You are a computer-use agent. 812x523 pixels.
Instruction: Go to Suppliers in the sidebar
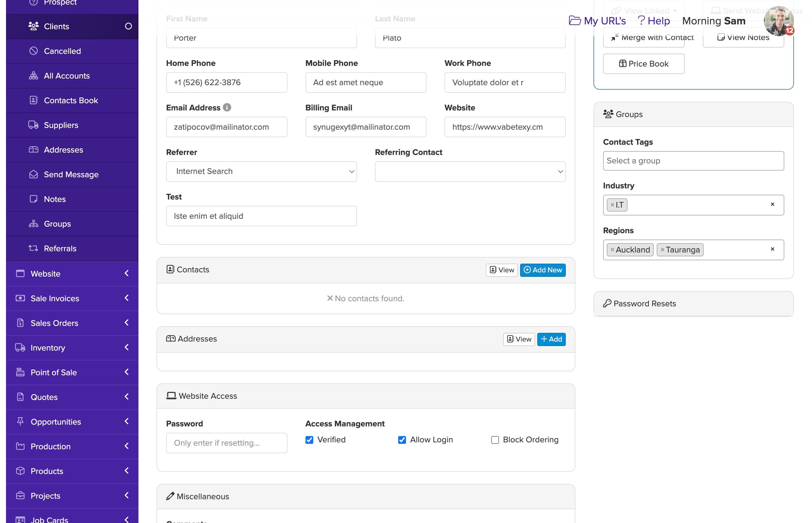click(x=61, y=125)
